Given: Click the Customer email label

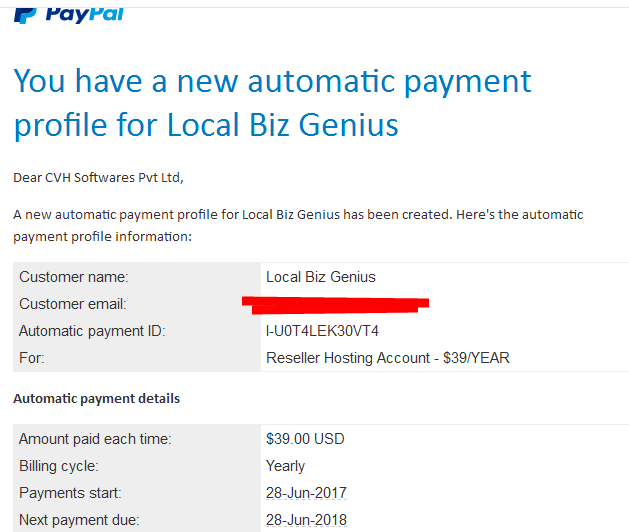Looking at the screenshot, I should [x=73, y=304].
